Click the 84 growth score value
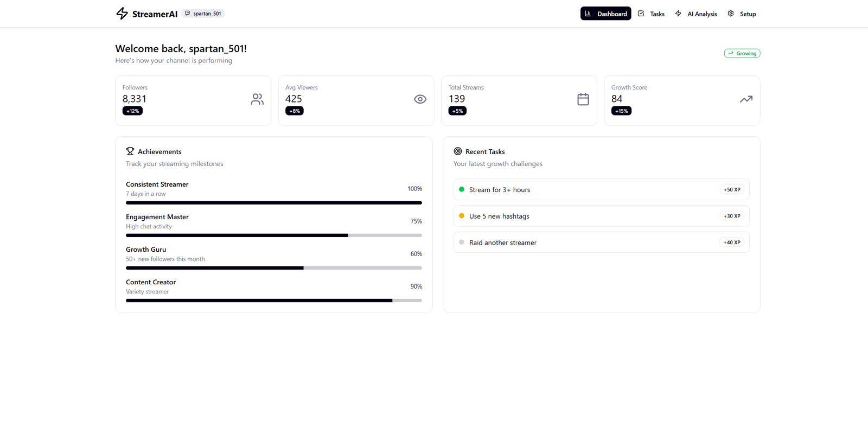This screenshot has height=434, width=868. pos(617,99)
